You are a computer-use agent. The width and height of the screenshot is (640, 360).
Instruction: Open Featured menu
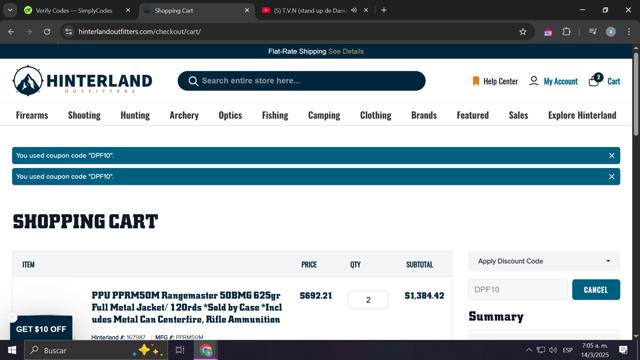(473, 115)
